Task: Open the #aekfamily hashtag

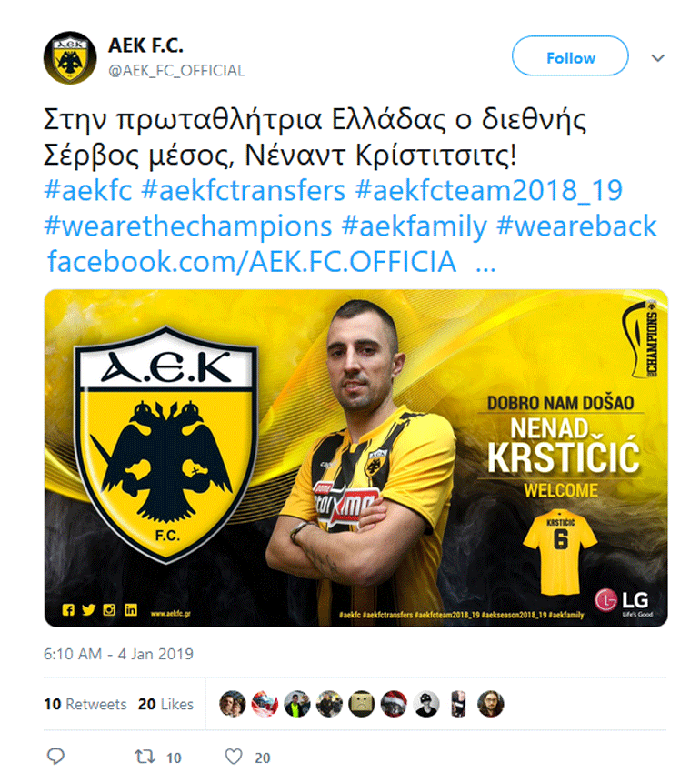Action: tap(414, 226)
